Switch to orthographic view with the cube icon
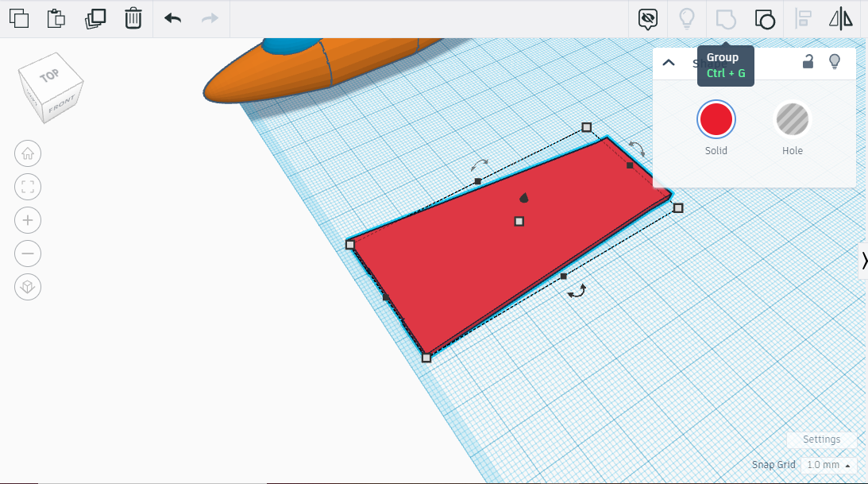This screenshot has height=484, width=868. [28, 287]
